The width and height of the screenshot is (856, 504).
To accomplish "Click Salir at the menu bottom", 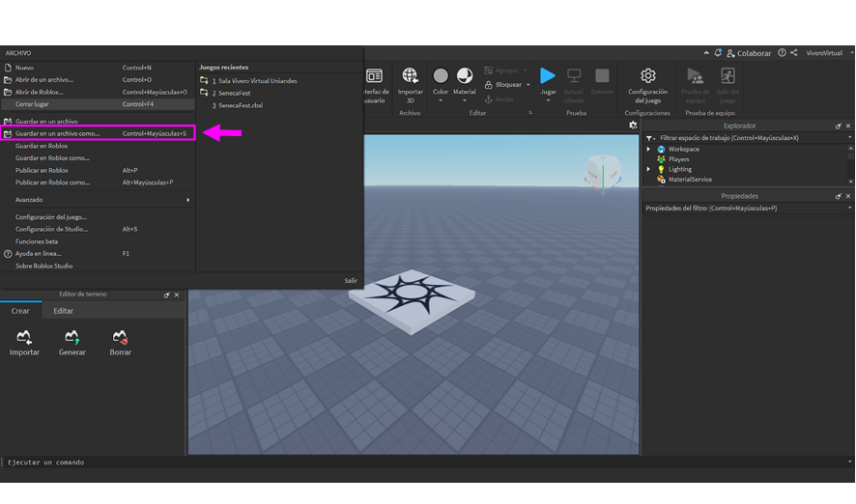I will pyautogui.click(x=350, y=281).
